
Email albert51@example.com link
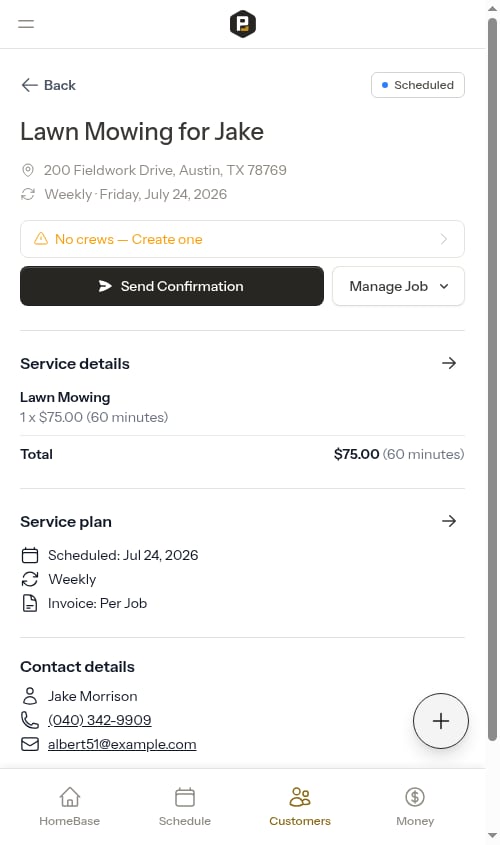122,744
